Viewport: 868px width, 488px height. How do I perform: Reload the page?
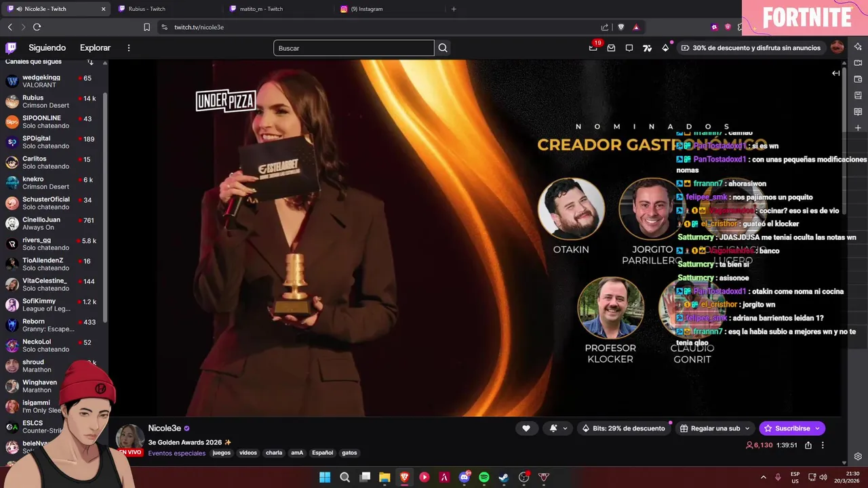37,27
